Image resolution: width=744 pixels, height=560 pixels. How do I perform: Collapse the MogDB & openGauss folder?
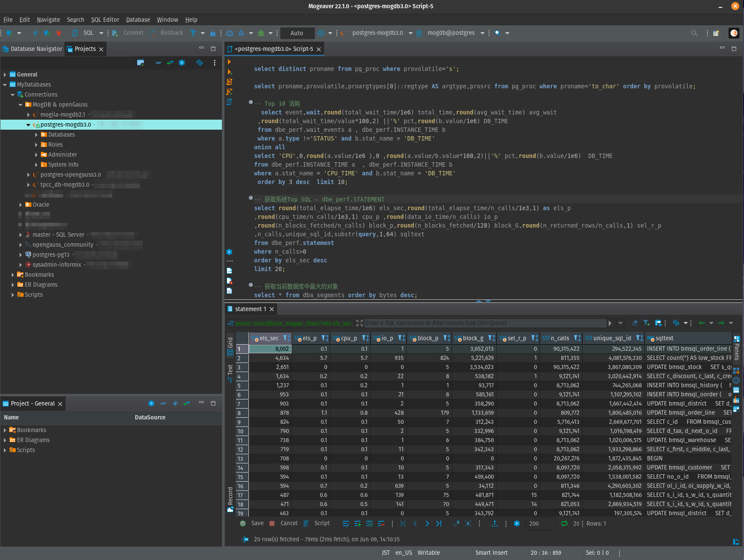(x=20, y=104)
